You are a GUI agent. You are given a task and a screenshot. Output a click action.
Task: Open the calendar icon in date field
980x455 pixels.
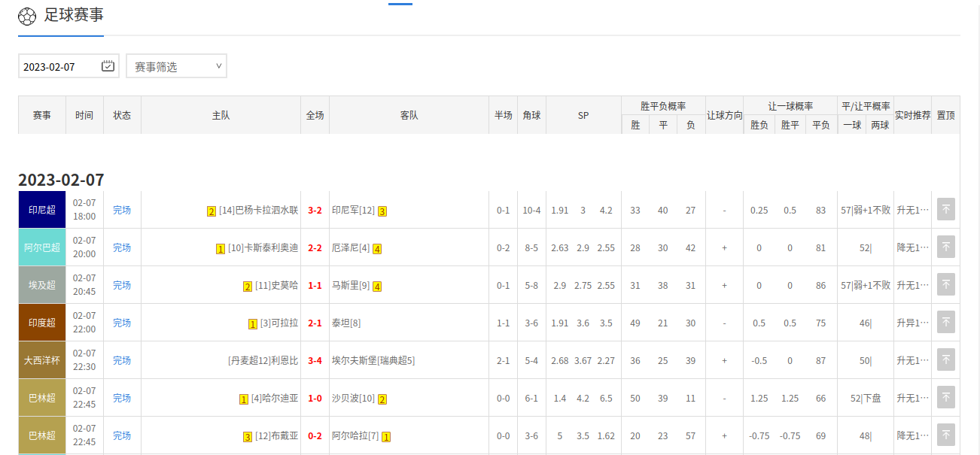pos(108,66)
